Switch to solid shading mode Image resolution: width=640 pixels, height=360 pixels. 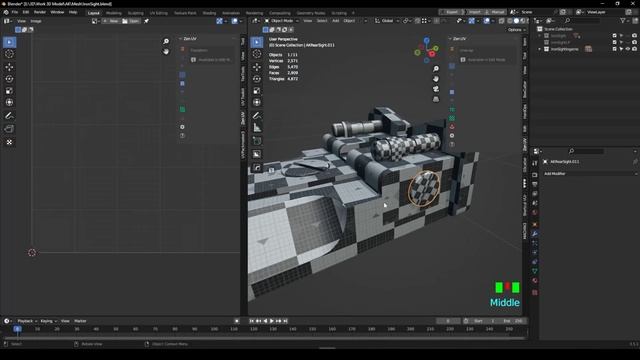pyautogui.click(x=516, y=21)
